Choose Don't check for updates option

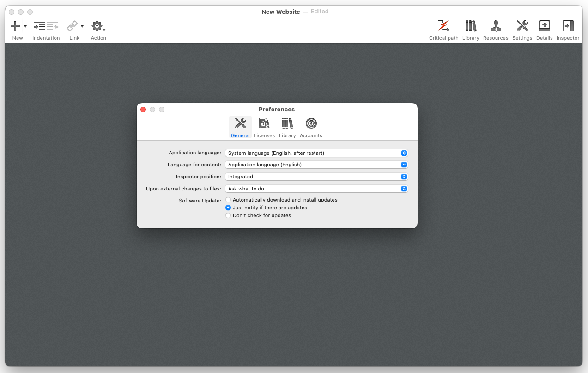(228, 216)
